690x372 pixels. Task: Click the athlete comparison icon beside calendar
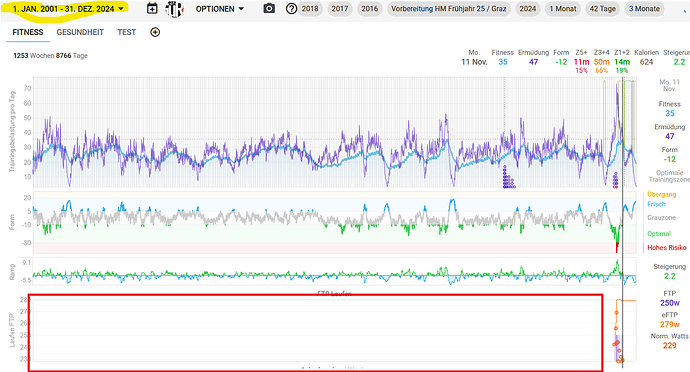pyautogui.click(x=174, y=9)
